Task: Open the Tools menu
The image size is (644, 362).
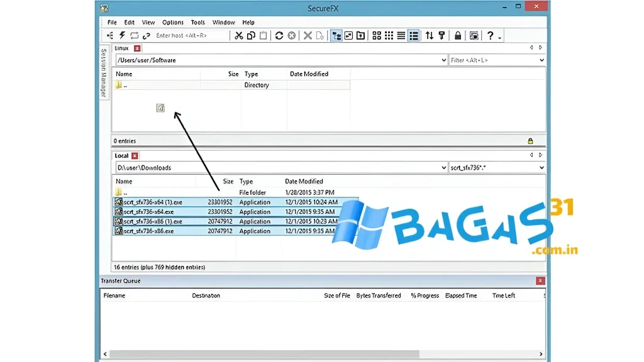Action: tap(197, 22)
